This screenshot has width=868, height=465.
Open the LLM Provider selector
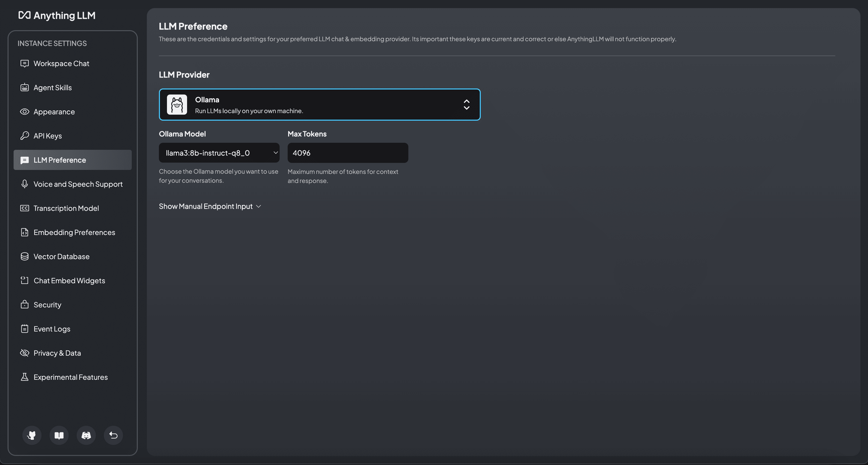(x=319, y=104)
